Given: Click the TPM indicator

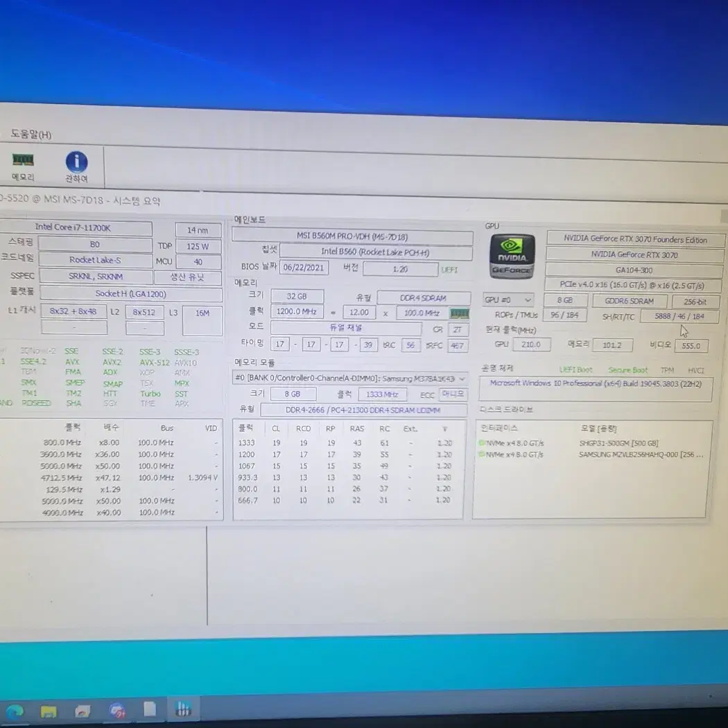Looking at the screenshot, I should pos(667,370).
